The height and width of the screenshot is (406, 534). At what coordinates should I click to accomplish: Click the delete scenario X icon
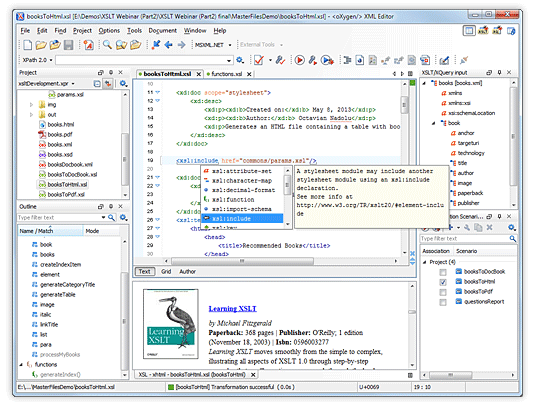point(489,227)
